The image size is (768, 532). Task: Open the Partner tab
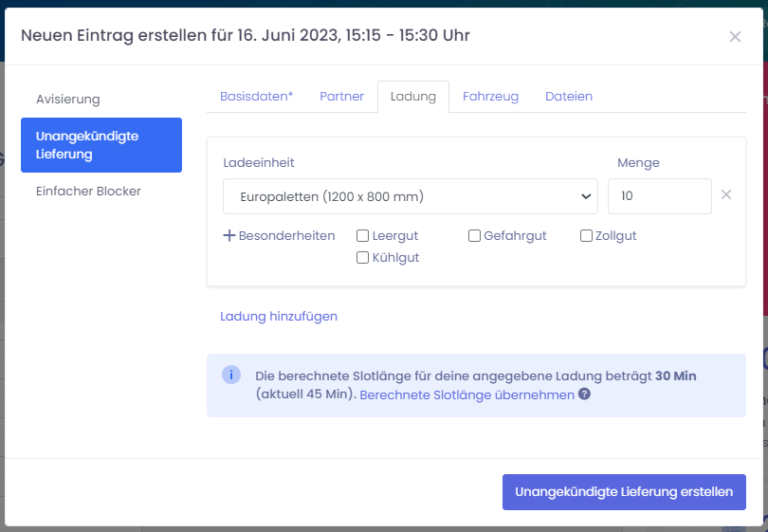[341, 97]
